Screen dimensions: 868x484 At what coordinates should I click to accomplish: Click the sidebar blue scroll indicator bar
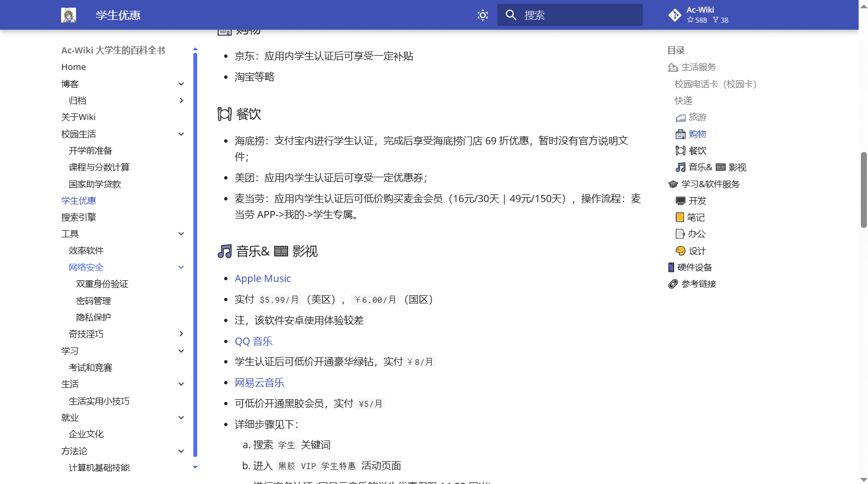(x=195, y=254)
